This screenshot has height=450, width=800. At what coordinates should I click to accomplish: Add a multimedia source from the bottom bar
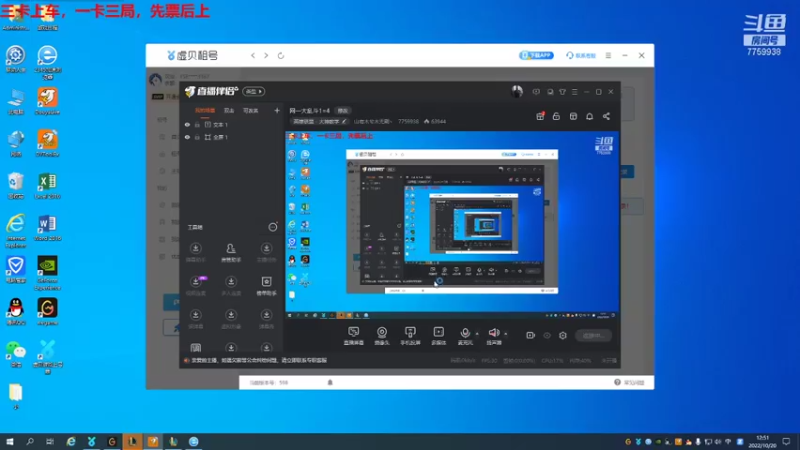438,336
